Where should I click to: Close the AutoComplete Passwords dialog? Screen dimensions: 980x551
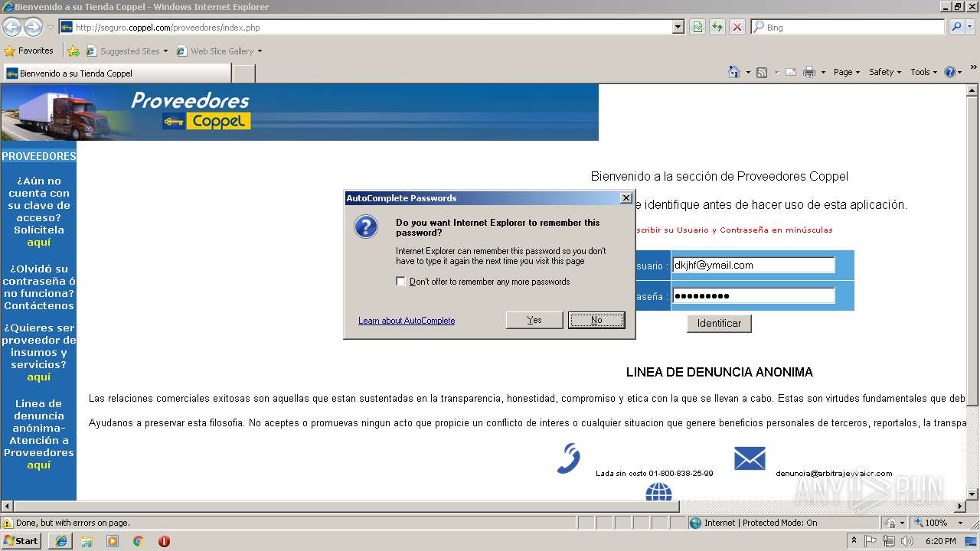click(626, 197)
